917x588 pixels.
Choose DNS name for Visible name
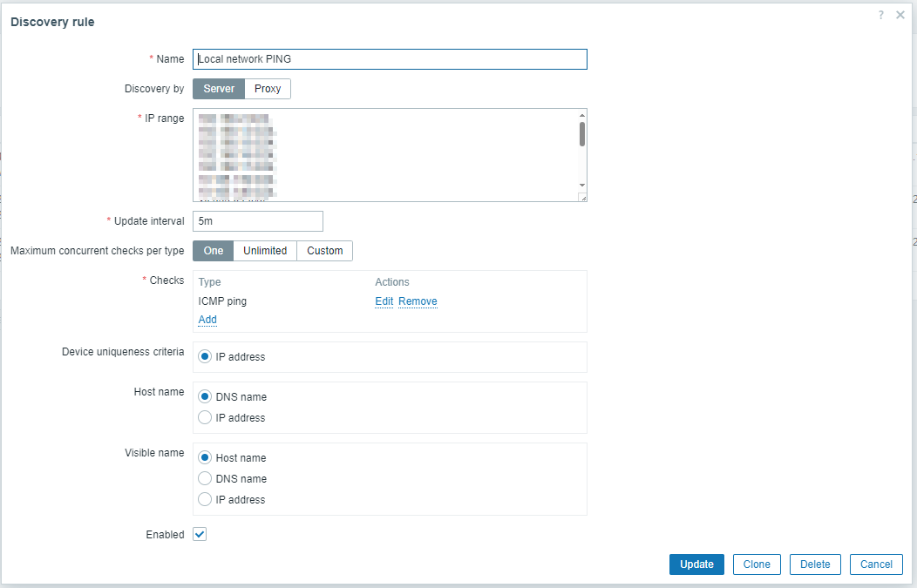[205, 478]
